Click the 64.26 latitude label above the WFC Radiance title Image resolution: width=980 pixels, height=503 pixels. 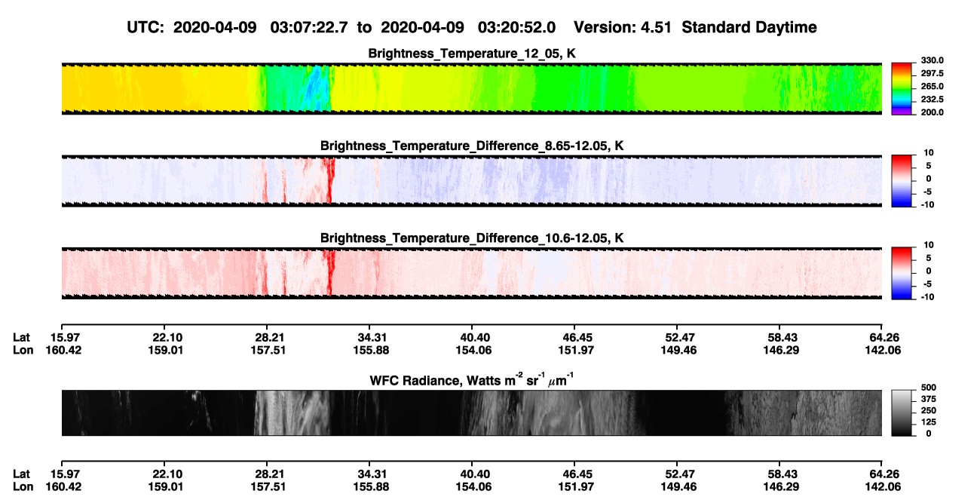click(x=884, y=337)
